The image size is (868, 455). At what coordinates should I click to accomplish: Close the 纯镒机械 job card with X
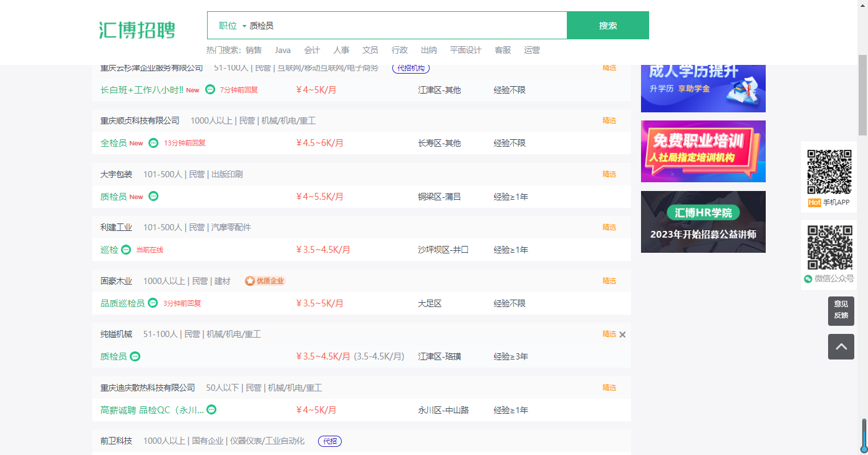point(622,335)
